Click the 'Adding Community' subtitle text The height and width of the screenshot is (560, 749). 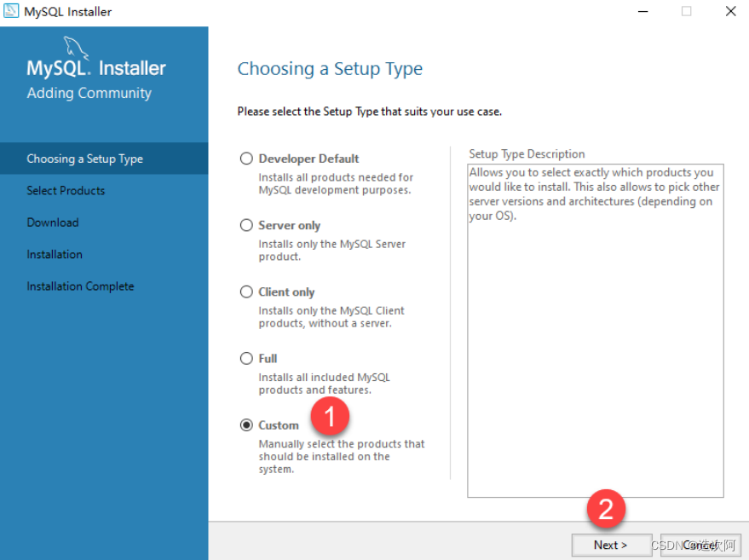point(89,93)
